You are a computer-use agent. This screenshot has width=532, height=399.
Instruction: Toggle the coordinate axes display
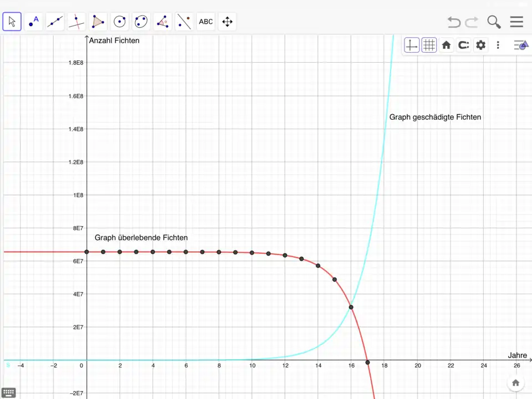(x=412, y=45)
